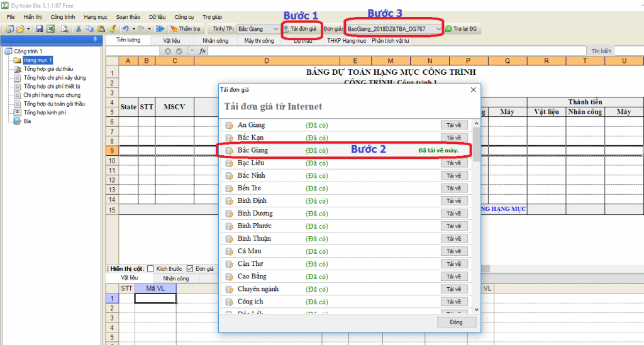
Task: Click the broom clear-format icon
Action: [112, 29]
